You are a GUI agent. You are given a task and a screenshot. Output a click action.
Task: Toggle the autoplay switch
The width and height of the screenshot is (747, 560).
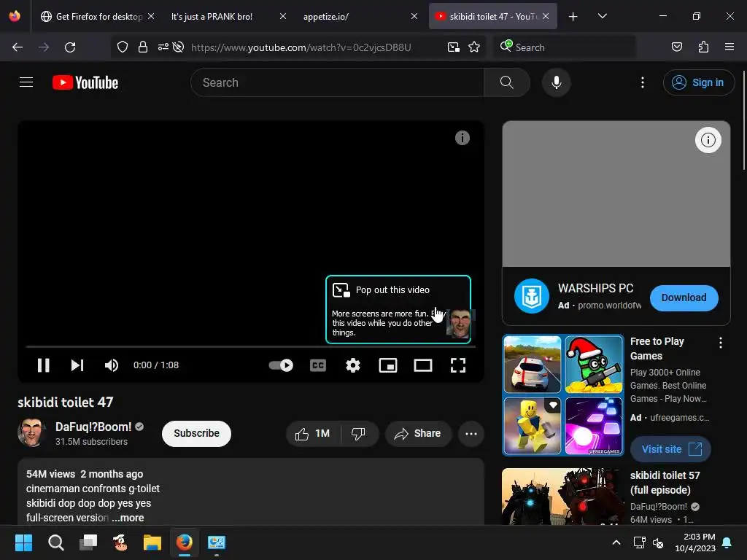[281, 365]
